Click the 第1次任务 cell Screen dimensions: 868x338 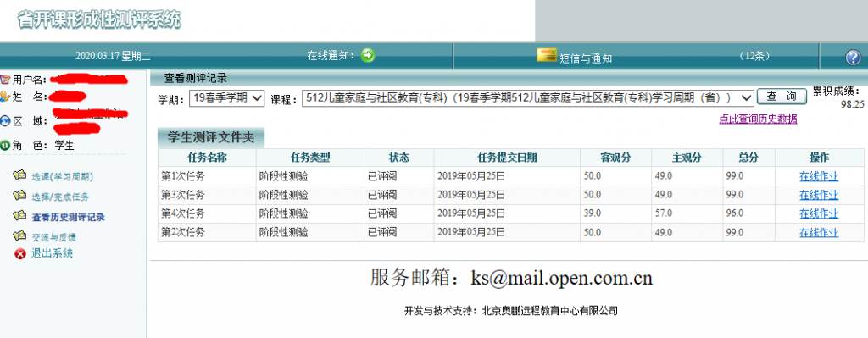point(207,177)
